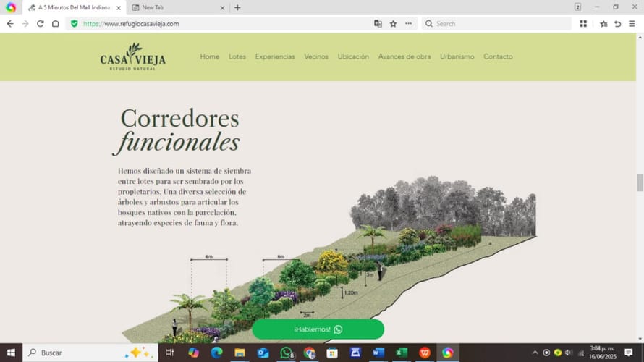Close the New Tab tab
This screenshot has height=362, width=644.
coord(222,8)
